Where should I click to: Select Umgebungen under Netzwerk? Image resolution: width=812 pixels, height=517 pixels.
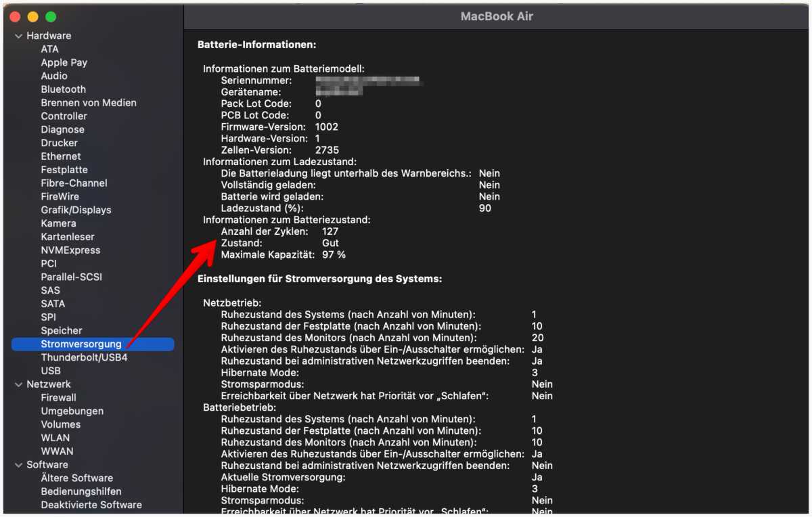tap(72, 411)
